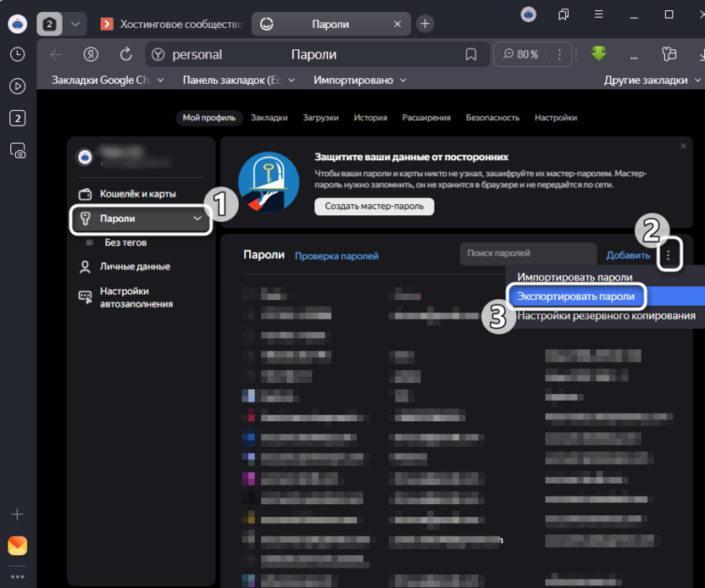Switch to Загрузки tab

320,118
